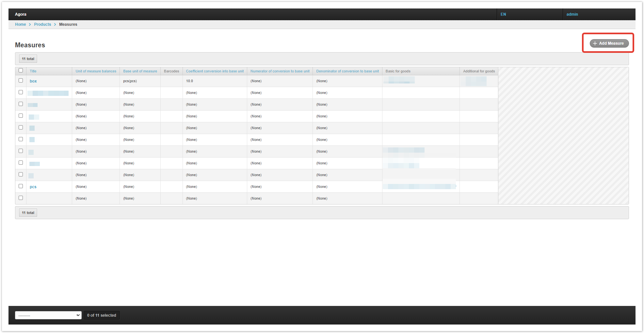Screen dimensions: 644x333
Task: Sort by Coefficient conversion into base unit
Action: [x=215, y=71]
